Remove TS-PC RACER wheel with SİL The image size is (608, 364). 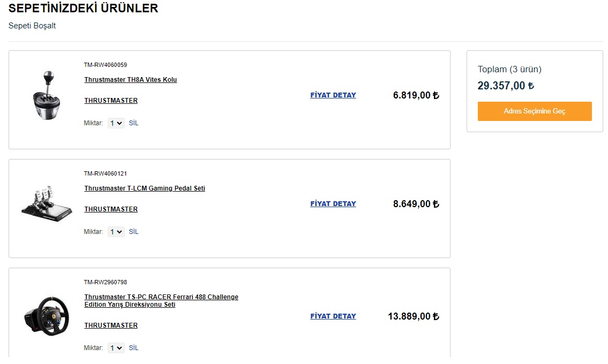tap(133, 348)
